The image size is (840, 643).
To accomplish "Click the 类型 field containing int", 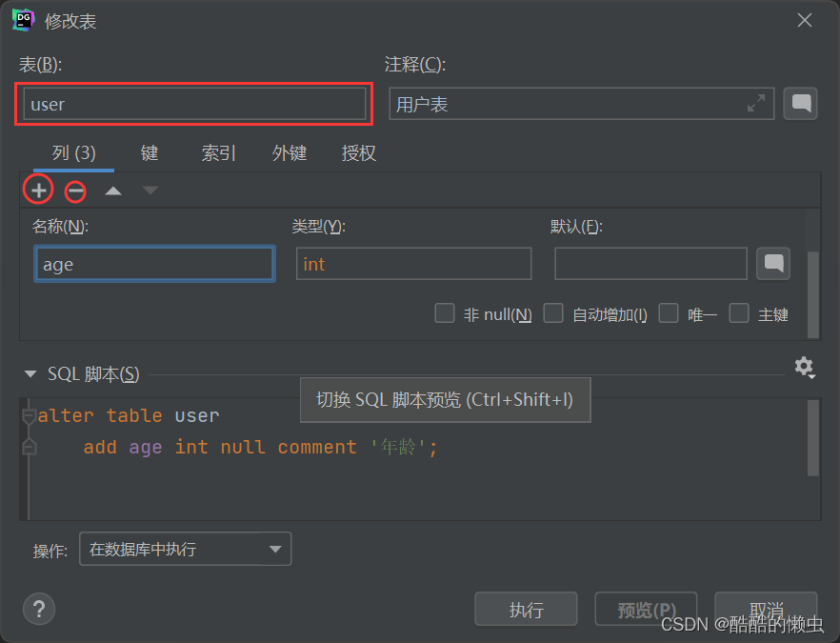I will coord(413,264).
